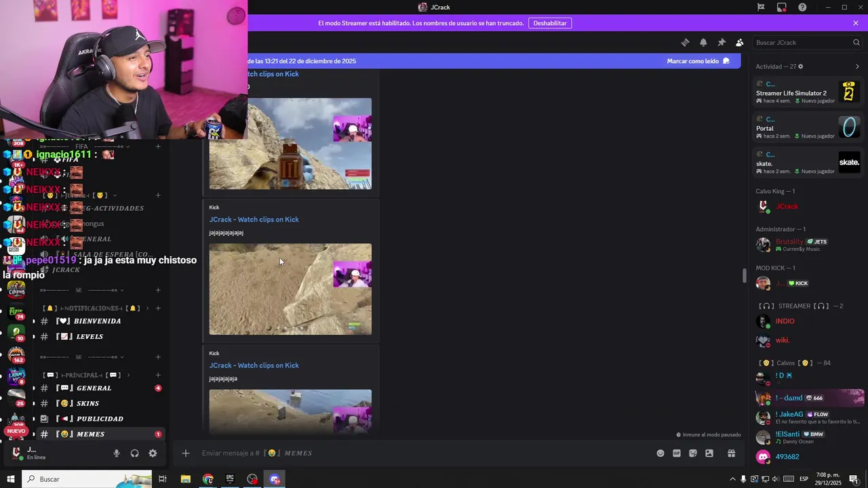868x488 pixels.
Task: Dismiss the purple Streamer mode banner
Action: [856, 23]
